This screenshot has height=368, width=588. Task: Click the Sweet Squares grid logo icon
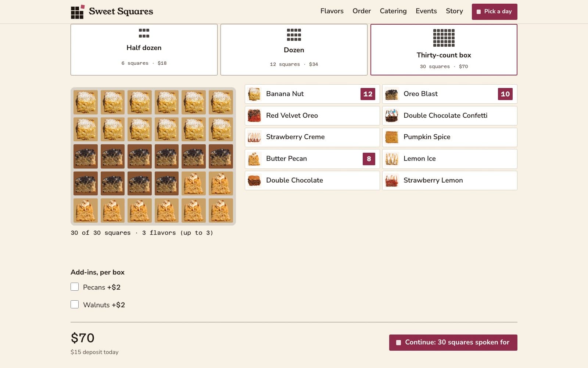click(78, 12)
